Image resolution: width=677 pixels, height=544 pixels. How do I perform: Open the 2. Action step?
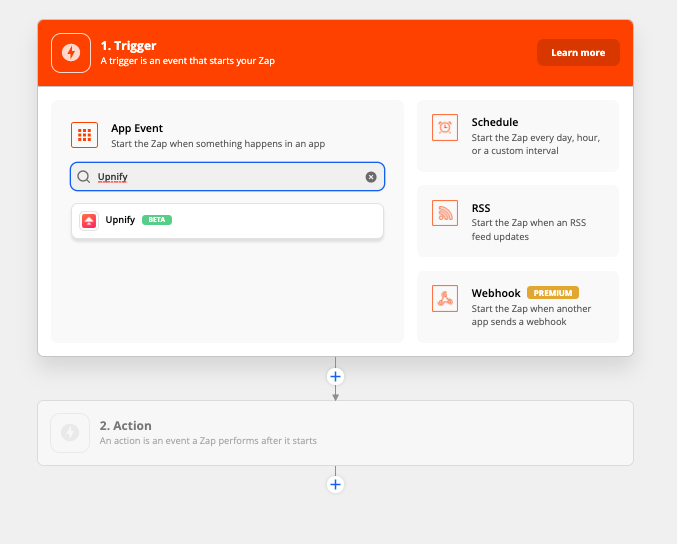coord(335,433)
